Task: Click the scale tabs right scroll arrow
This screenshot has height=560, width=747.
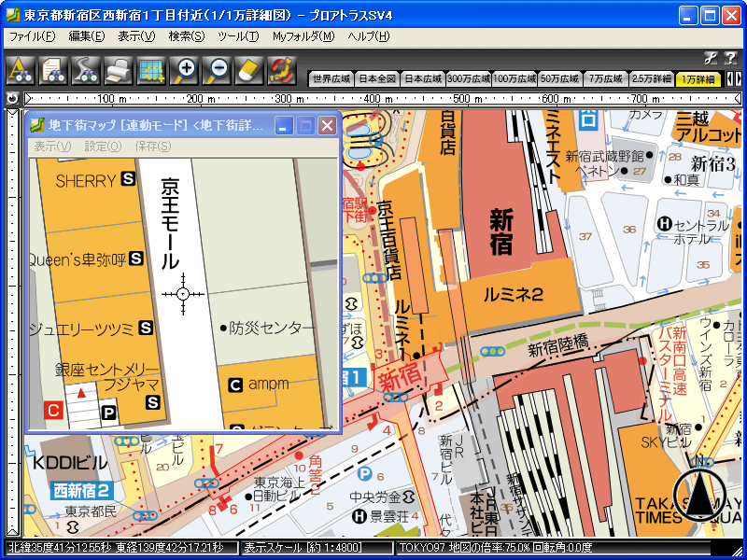Action: tap(739, 78)
